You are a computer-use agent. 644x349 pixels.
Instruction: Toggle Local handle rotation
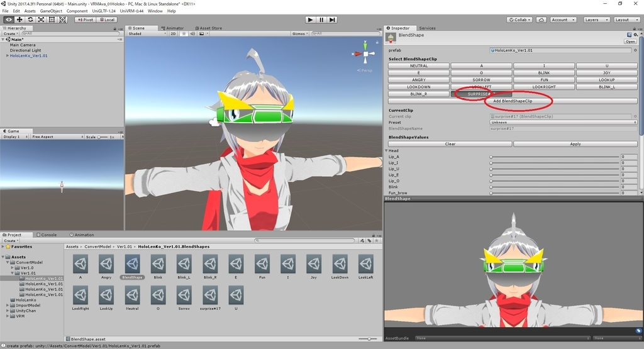[x=107, y=19]
